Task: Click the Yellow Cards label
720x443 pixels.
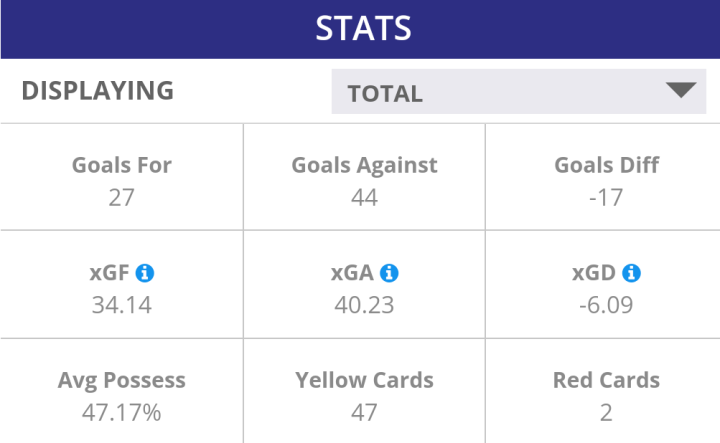Action: pos(364,380)
